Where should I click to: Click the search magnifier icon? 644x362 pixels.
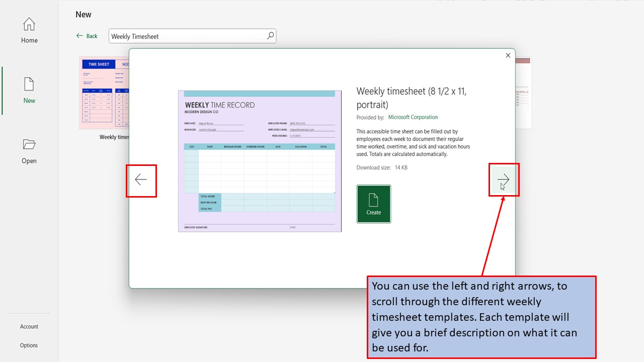[x=270, y=36]
